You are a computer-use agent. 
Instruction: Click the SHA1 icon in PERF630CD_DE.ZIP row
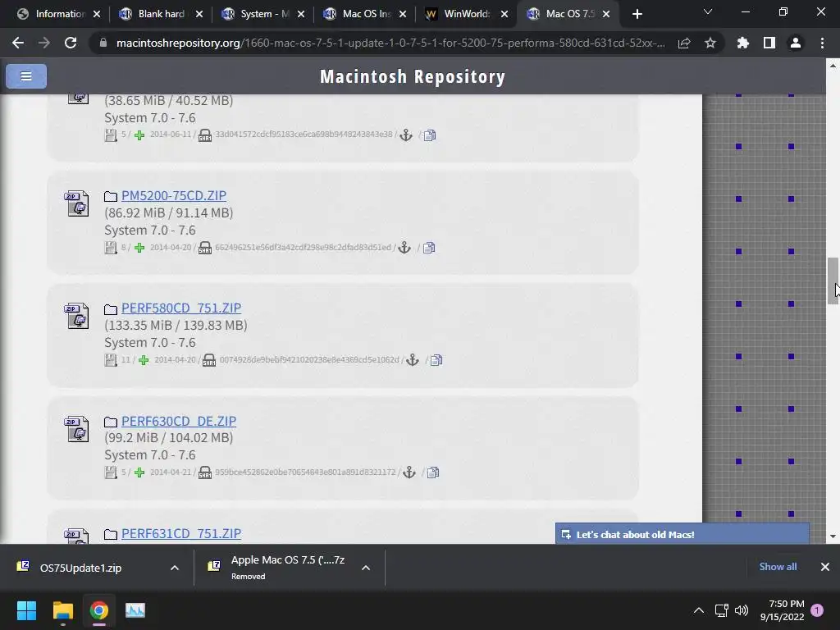[204, 473]
